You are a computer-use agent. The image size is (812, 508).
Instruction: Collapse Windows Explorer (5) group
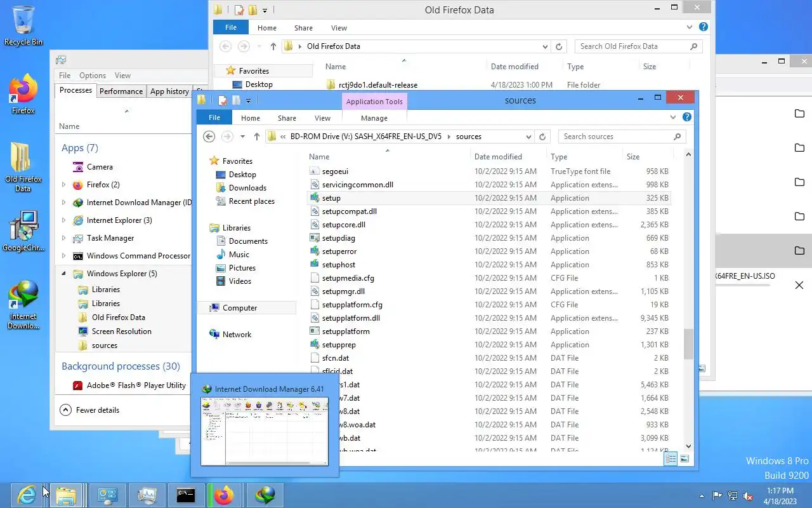63,274
